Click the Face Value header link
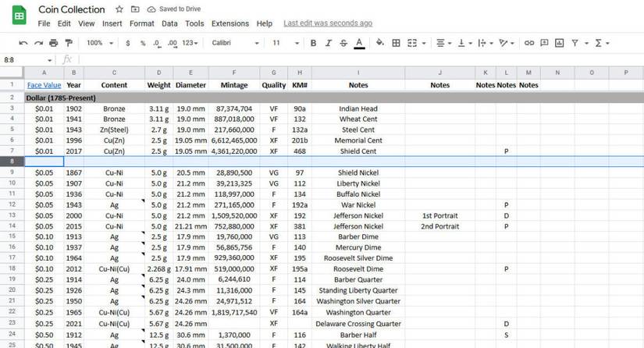The image size is (644, 348). [44, 85]
